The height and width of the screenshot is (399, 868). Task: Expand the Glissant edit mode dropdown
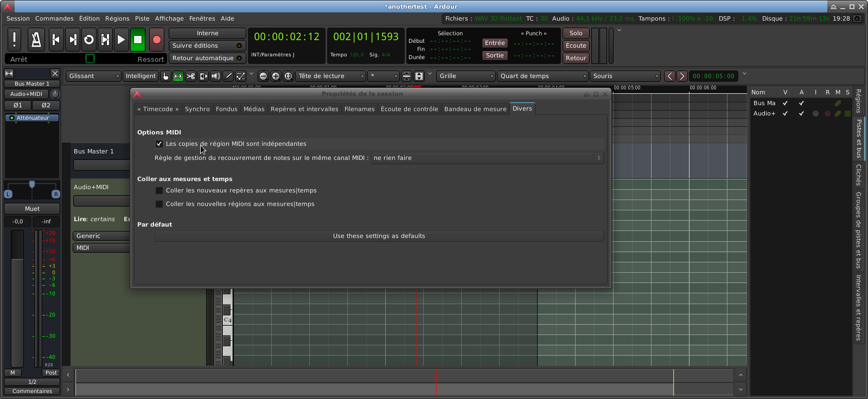[93, 76]
